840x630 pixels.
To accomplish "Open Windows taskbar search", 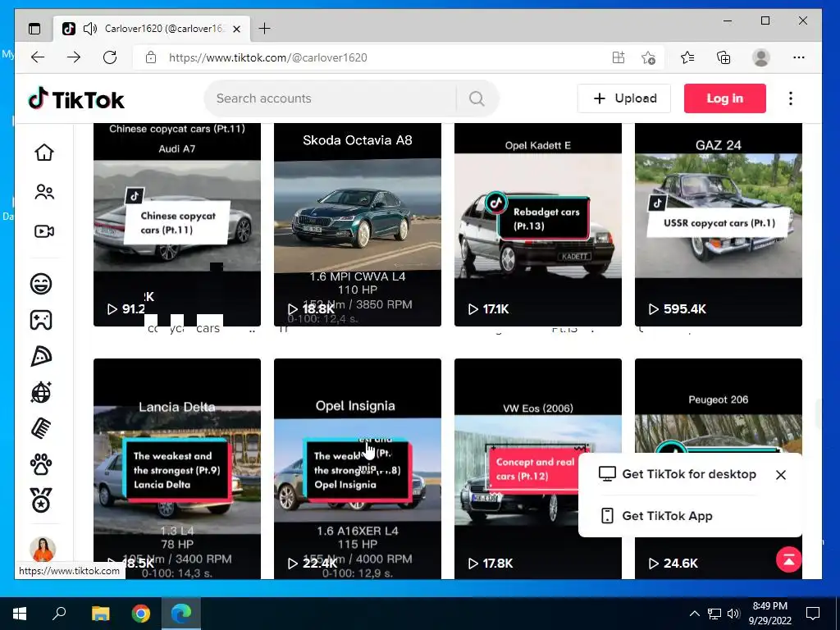I will pyautogui.click(x=59, y=614).
